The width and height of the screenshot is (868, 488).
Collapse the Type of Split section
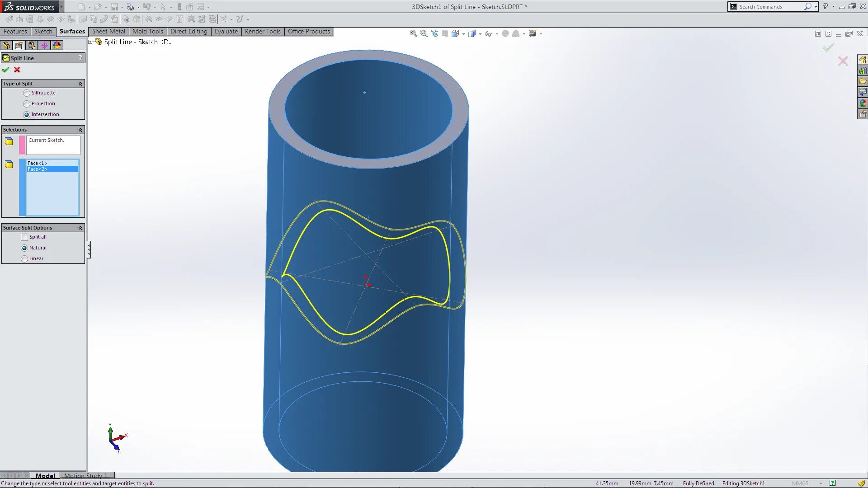coord(80,83)
